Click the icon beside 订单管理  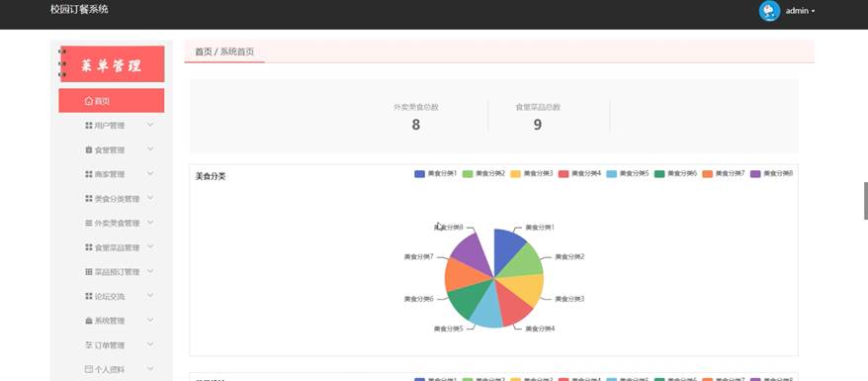click(x=89, y=345)
